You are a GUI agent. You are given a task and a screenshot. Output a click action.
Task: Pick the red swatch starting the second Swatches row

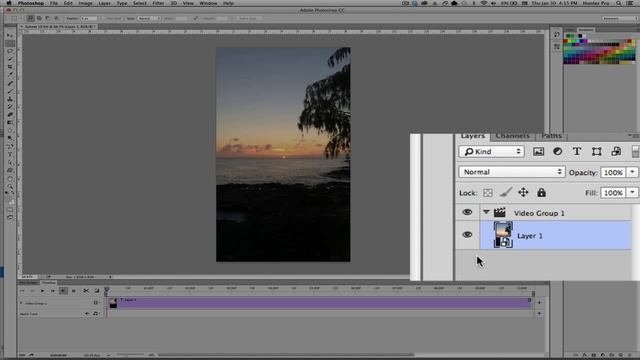(x=565, y=41)
